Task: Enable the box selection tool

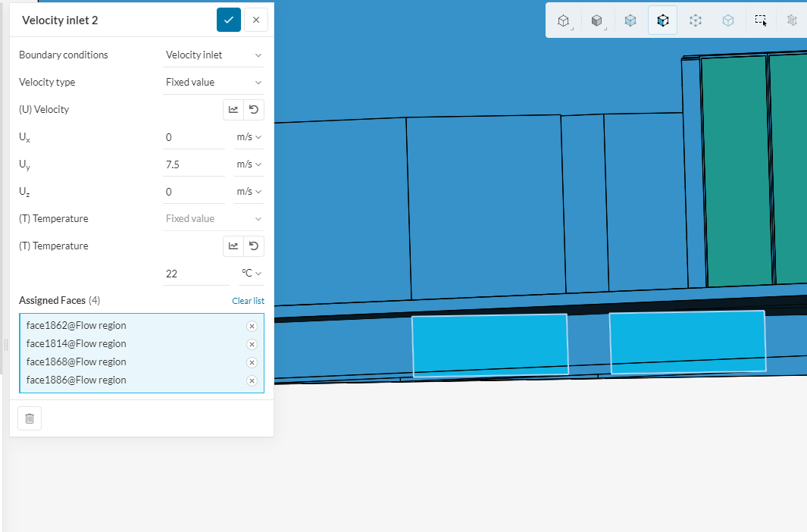Action: [x=761, y=20]
